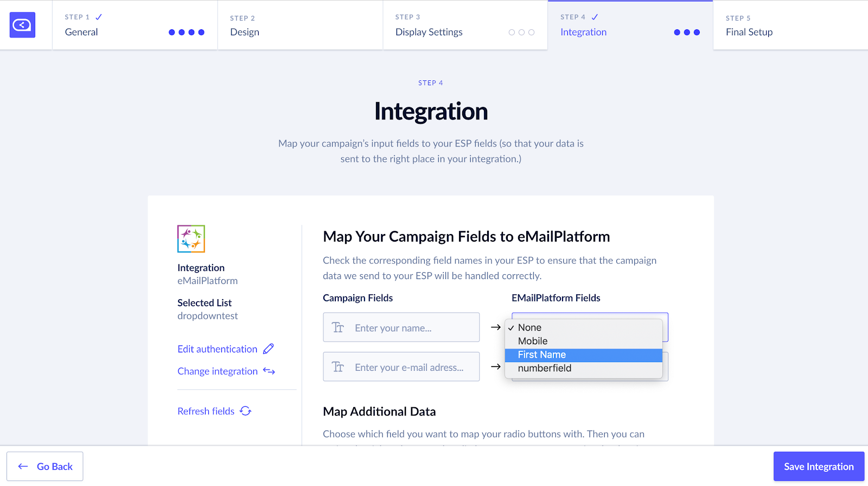Click the eMailPlatform integration logo
868x486 pixels.
[x=191, y=239]
